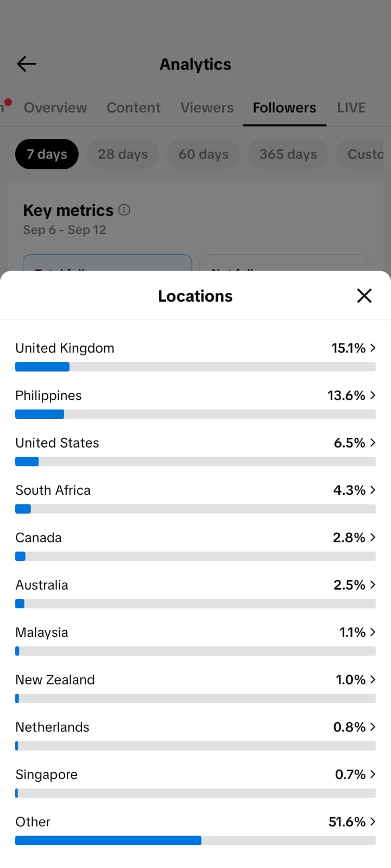Click the Canada percentage bar
This screenshot has width=391, height=868.
[x=195, y=556]
